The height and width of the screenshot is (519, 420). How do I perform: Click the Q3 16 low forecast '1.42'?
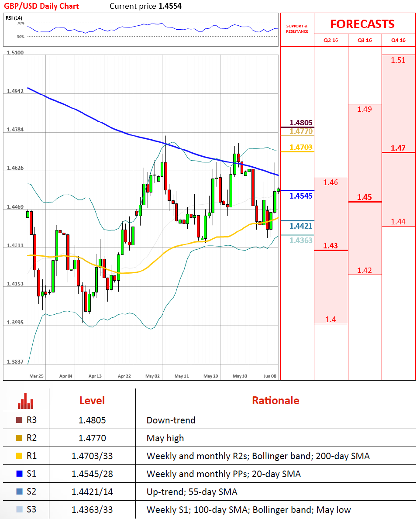coord(365,271)
